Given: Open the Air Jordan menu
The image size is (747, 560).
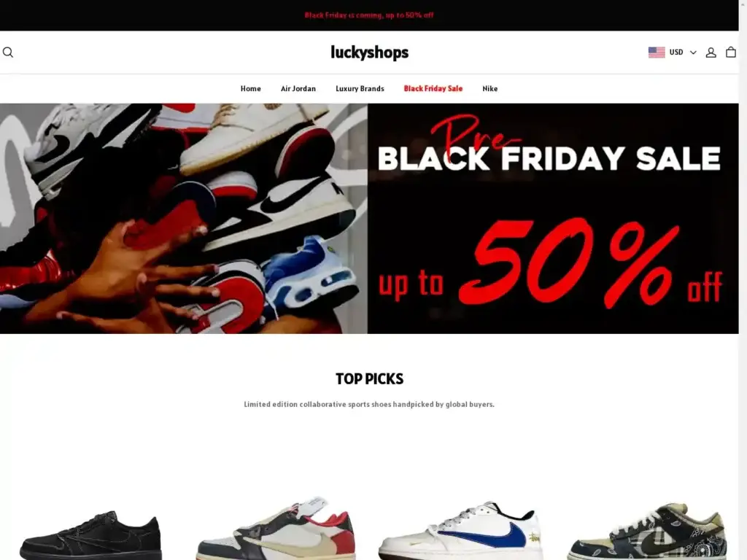Looking at the screenshot, I should pos(298,88).
